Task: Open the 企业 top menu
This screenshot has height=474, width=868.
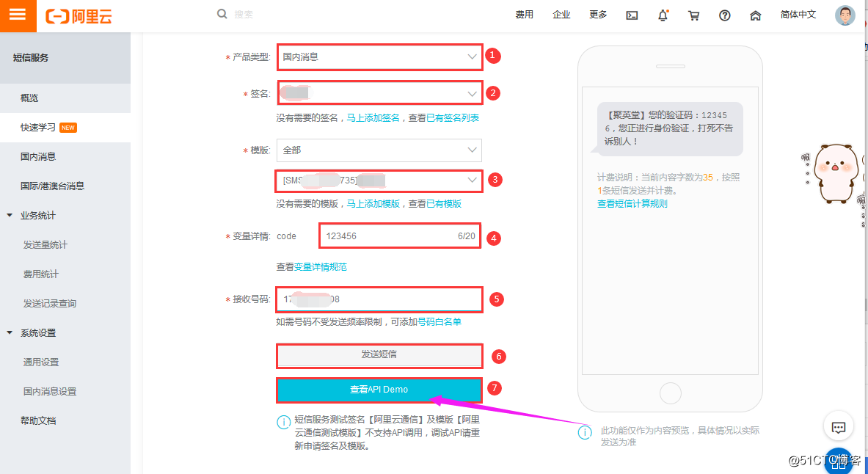Action: 561,15
